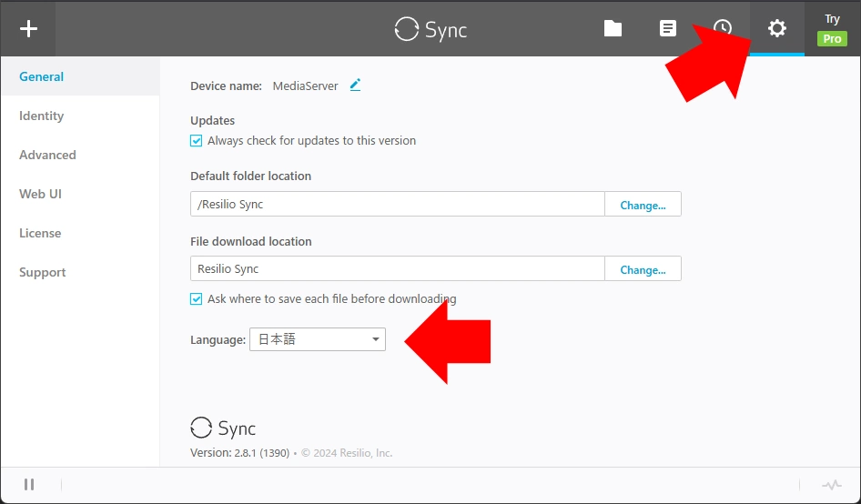Change the default folder location

pyautogui.click(x=643, y=204)
